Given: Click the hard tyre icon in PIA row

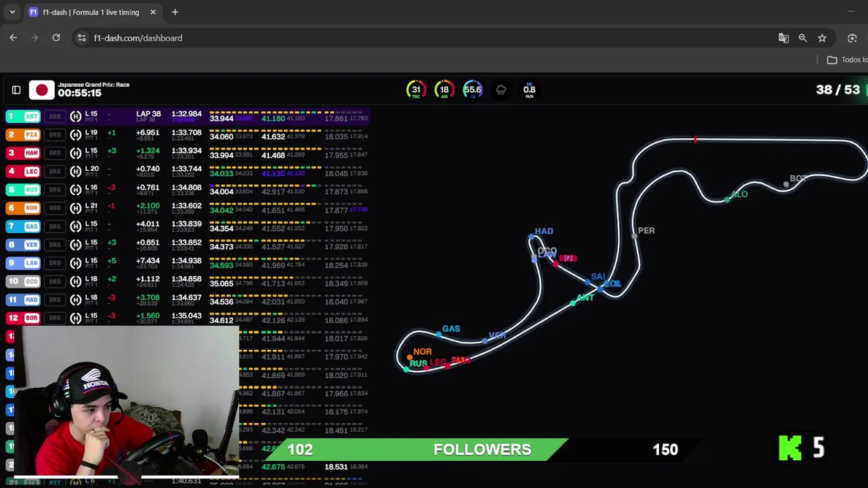Looking at the screenshot, I should (x=75, y=135).
